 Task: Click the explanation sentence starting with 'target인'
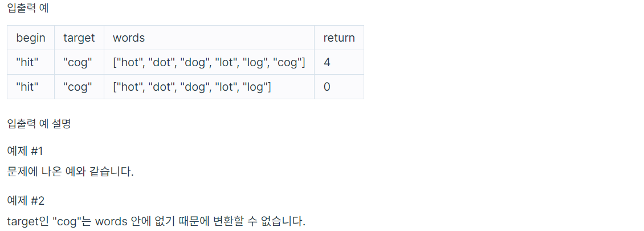(157, 221)
